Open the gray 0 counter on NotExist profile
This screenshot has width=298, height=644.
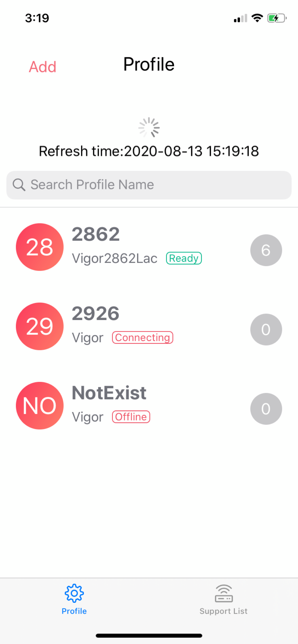click(266, 408)
